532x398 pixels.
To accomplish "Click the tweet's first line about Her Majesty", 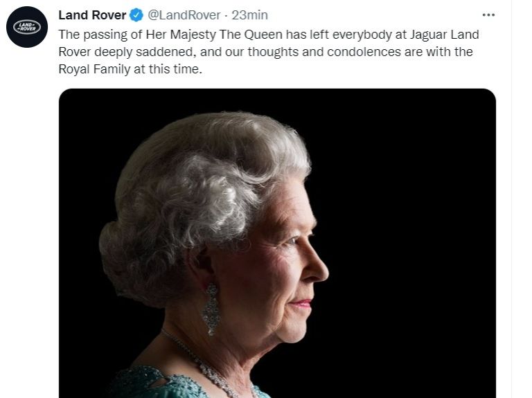I will (x=268, y=34).
